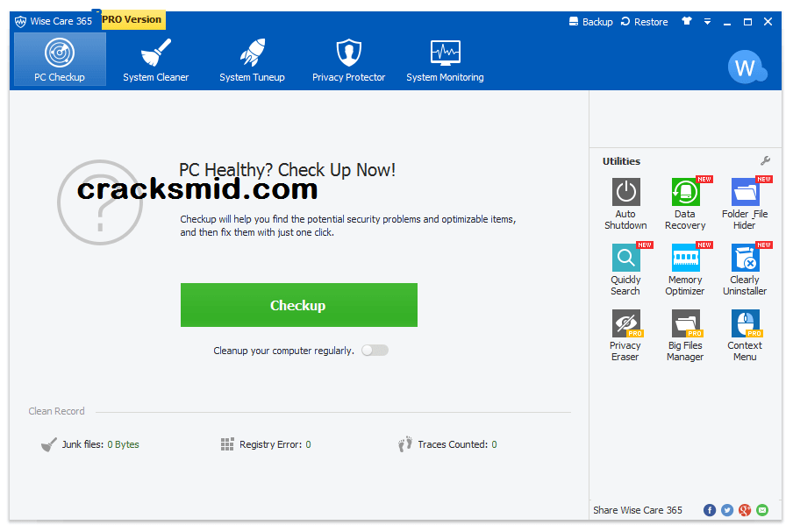The height and width of the screenshot is (532, 793).
Task: Launch the Data Recovery utility
Action: (685, 203)
